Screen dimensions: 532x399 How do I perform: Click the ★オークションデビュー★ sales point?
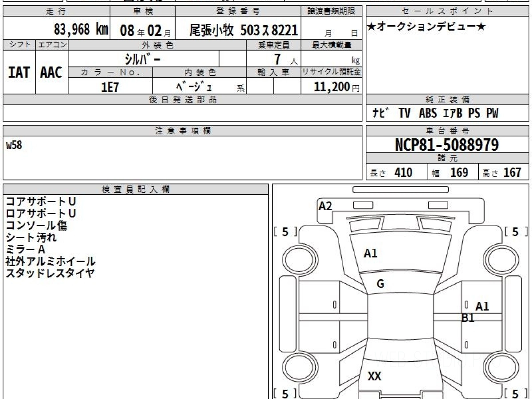[x=426, y=27]
